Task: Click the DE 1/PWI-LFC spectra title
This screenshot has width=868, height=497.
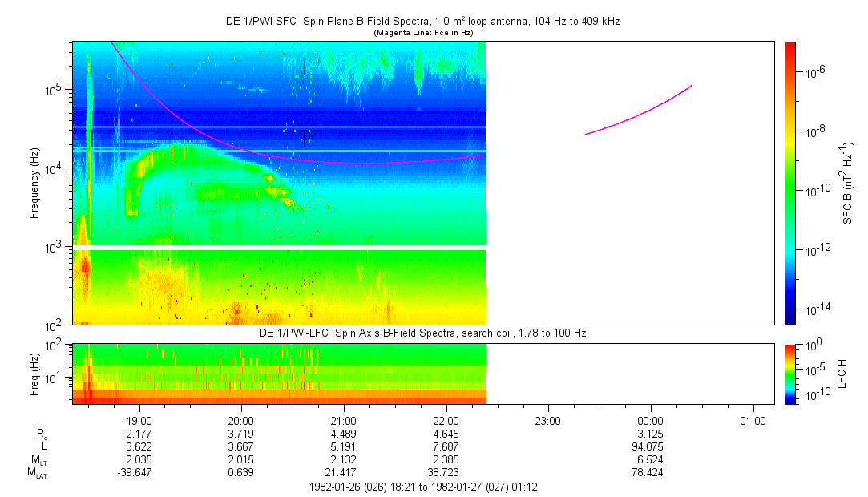Action: click(x=423, y=333)
